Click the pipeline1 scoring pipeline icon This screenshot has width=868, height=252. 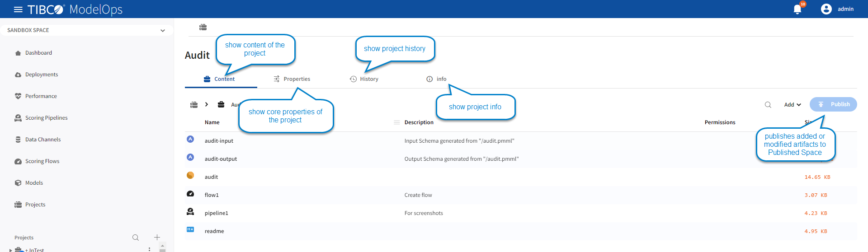point(190,211)
